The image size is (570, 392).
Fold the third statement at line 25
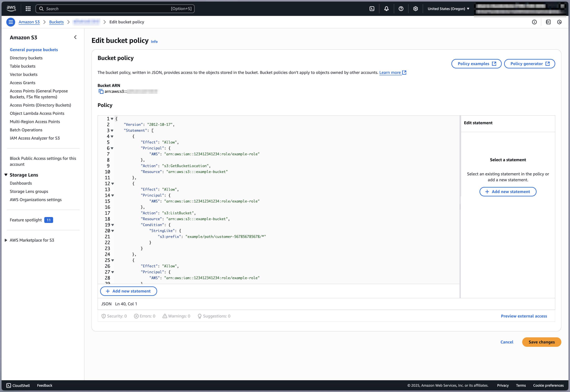point(113,260)
